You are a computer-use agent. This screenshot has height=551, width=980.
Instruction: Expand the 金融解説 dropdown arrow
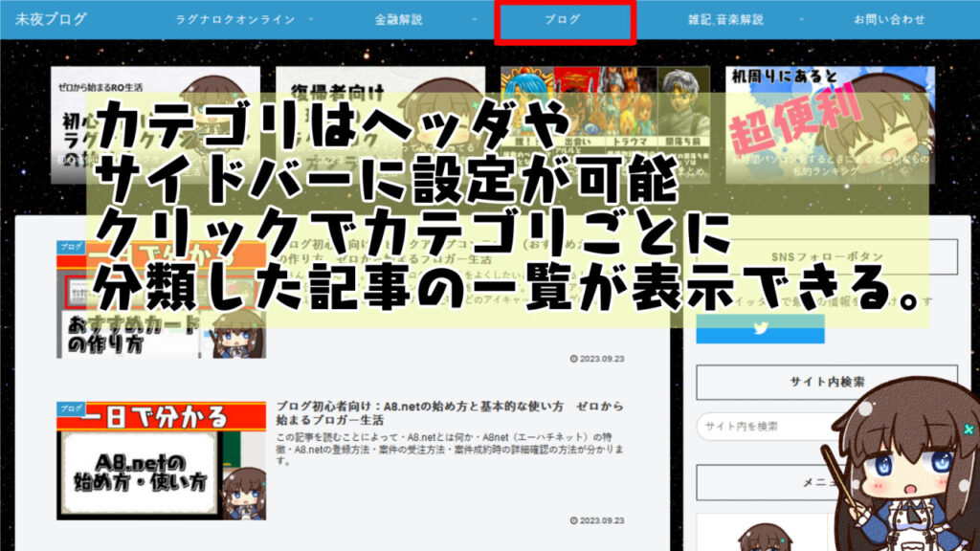pyautogui.click(x=474, y=19)
